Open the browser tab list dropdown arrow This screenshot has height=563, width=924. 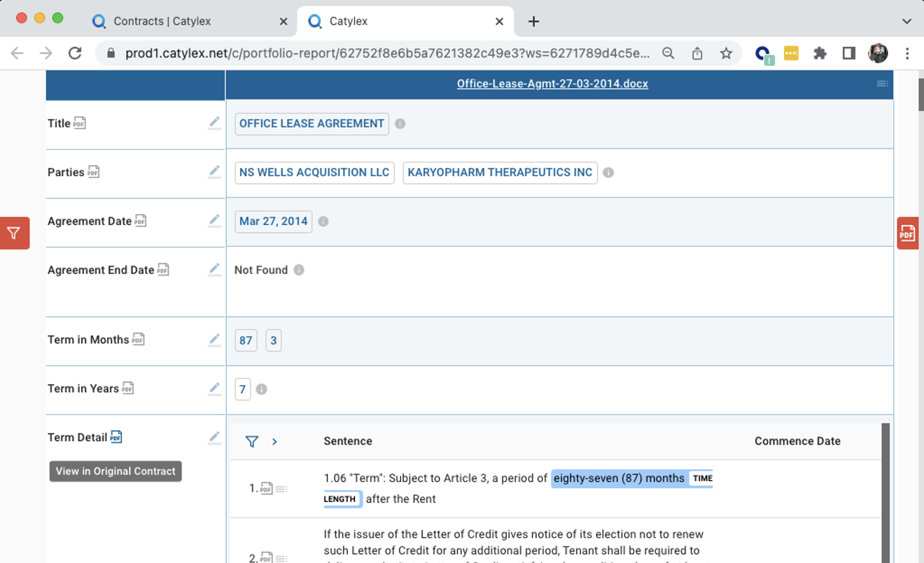pos(906,21)
